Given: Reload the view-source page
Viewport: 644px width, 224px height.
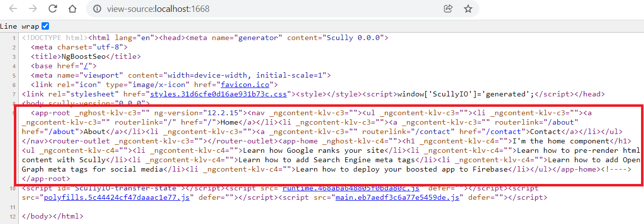Looking at the screenshot, I should coord(52,8).
